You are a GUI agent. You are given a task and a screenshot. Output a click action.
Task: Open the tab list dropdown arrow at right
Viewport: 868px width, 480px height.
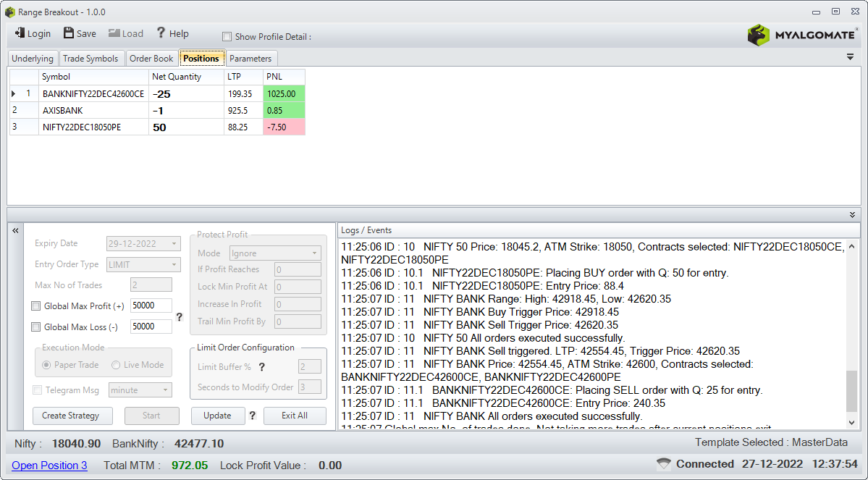tap(851, 57)
